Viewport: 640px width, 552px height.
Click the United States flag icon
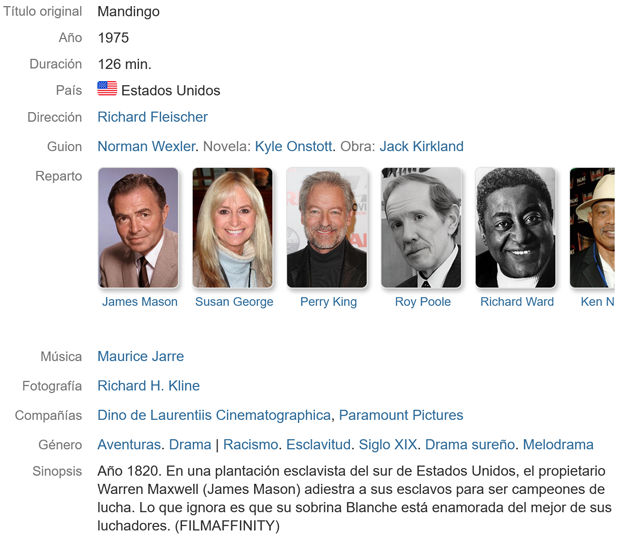[107, 89]
